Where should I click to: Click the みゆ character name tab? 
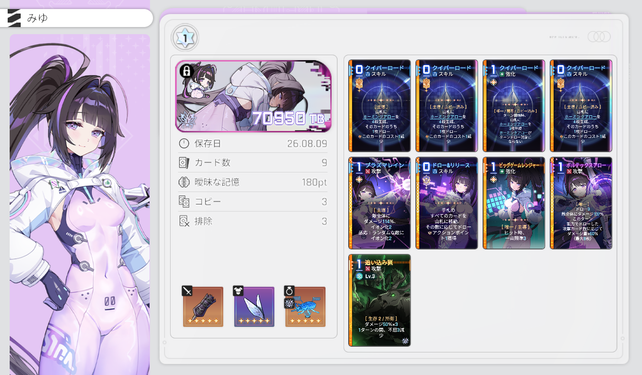click(77, 18)
